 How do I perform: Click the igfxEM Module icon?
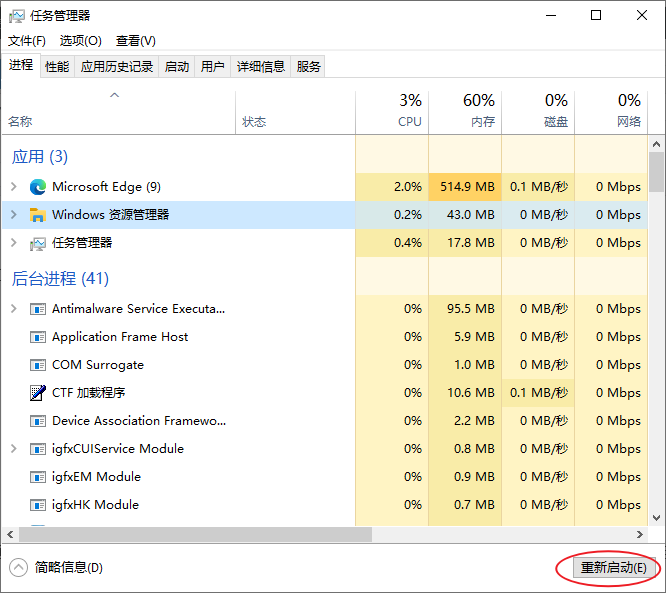tap(38, 477)
